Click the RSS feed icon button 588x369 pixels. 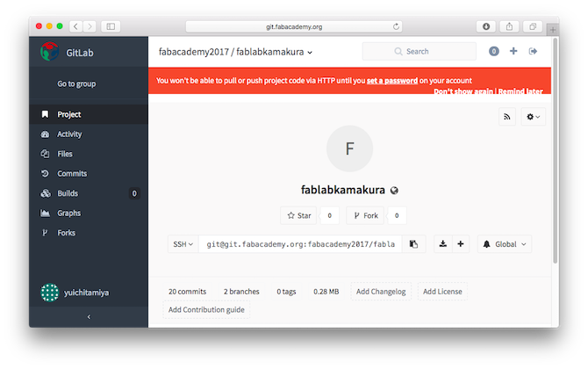[507, 117]
